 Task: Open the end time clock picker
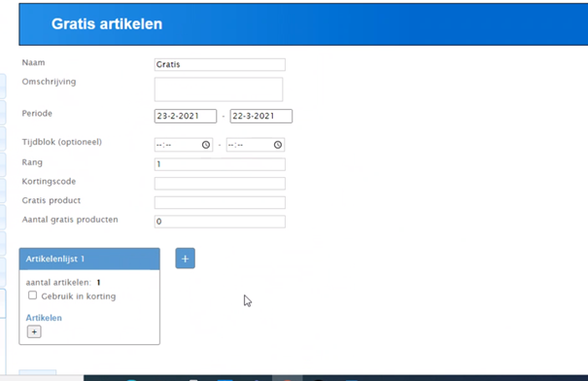[278, 145]
